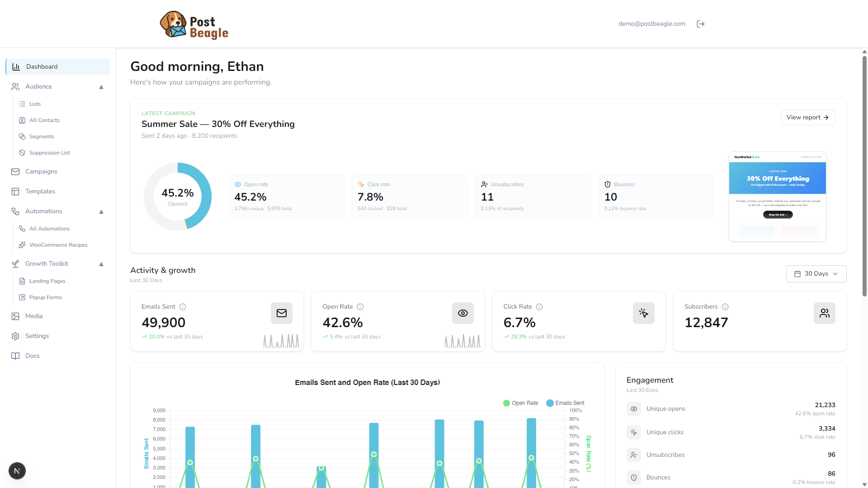Click the '3,334' unique clicks value
This screenshot has height=488, width=868.
point(827,429)
